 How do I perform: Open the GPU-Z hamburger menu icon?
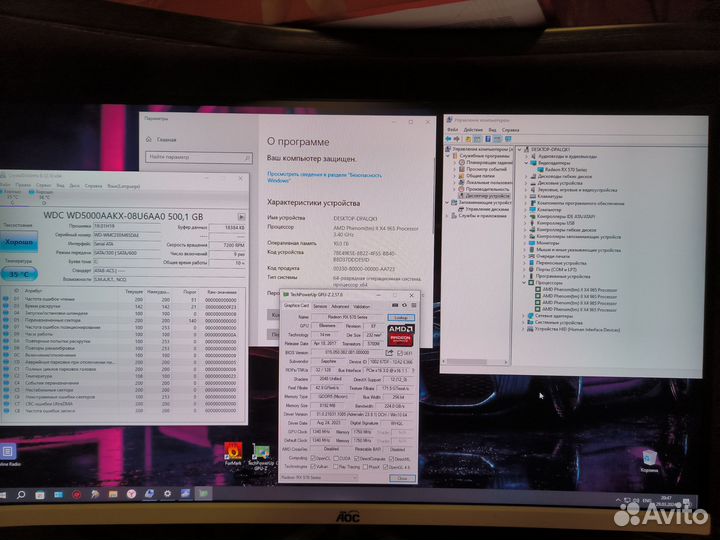(413, 305)
